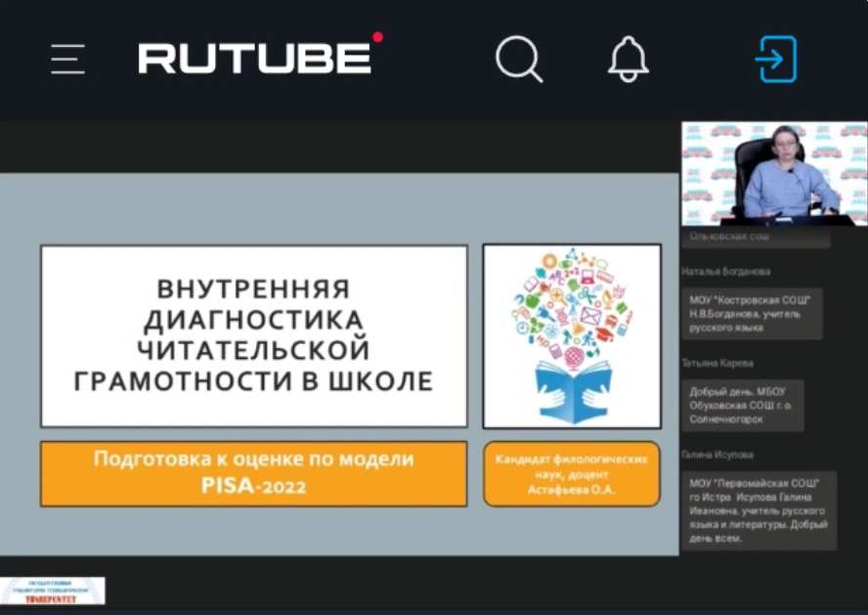The height and width of the screenshot is (615, 868).
Task: Click the university logo below the slide
Action: (x=53, y=591)
